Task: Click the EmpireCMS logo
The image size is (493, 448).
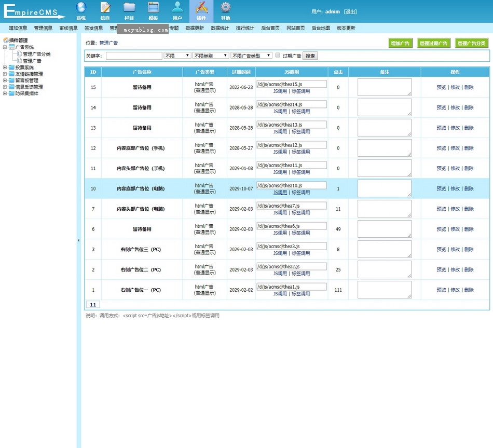Action: pos(34,11)
